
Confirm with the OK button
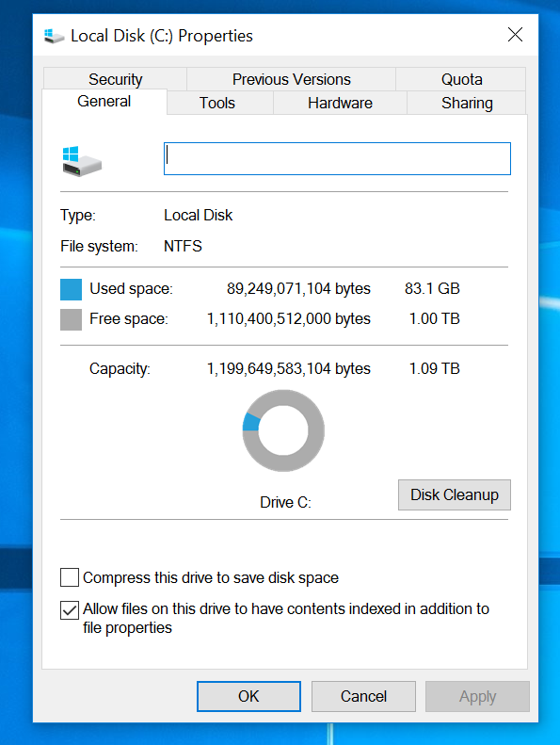tap(248, 696)
